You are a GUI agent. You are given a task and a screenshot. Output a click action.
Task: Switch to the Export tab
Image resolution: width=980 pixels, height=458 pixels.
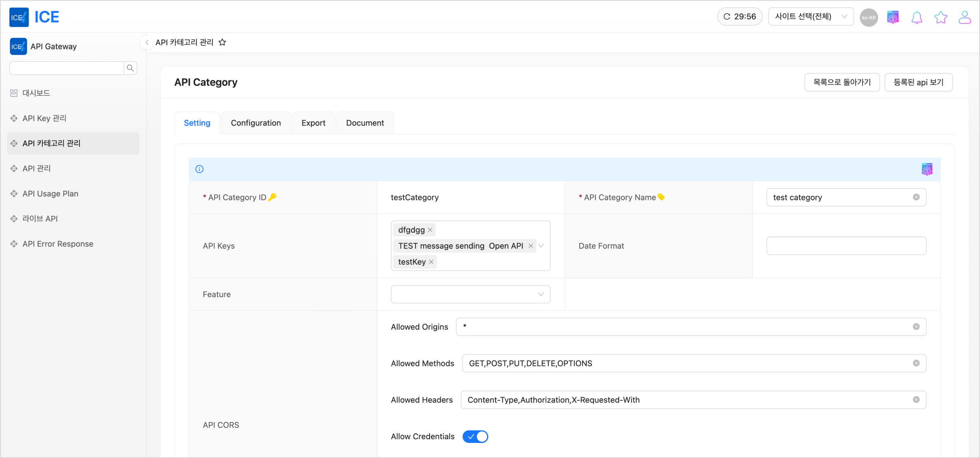pos(313,123)
